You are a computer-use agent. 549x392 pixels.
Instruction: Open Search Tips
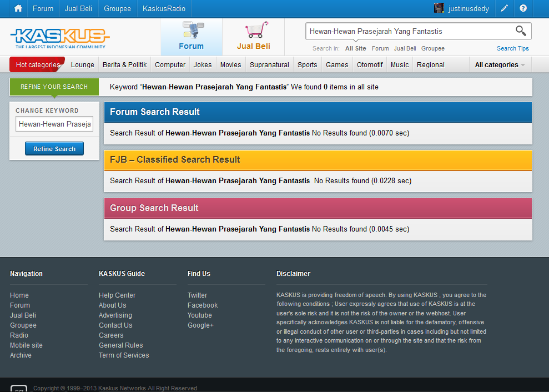(x=512, y=48)
